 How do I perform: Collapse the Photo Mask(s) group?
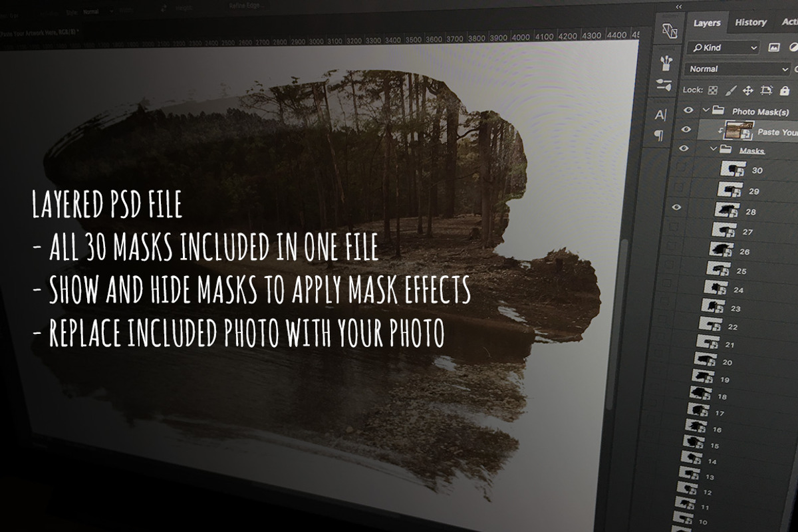[x=706, y=111]
